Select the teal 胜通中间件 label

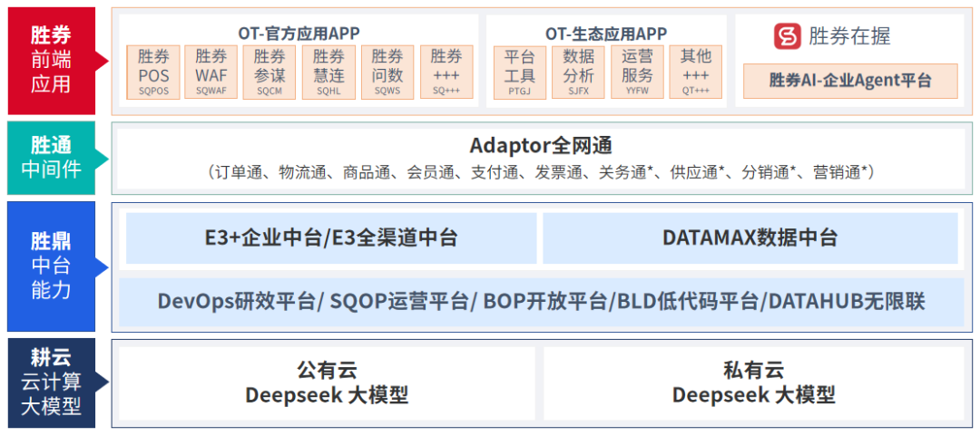tap(51, 158)
